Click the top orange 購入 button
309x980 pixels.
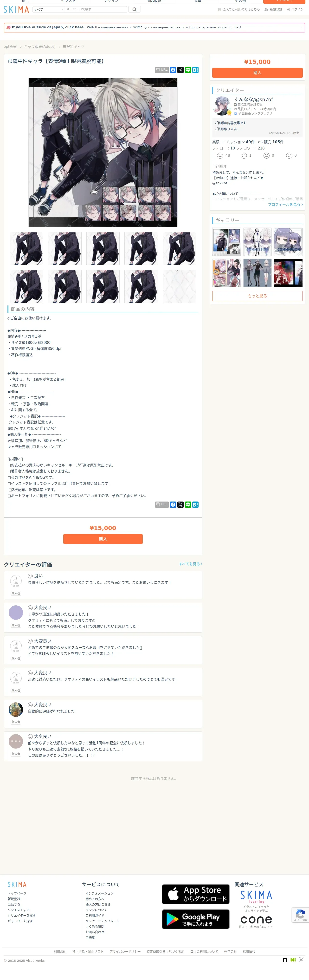coord(257,73)
